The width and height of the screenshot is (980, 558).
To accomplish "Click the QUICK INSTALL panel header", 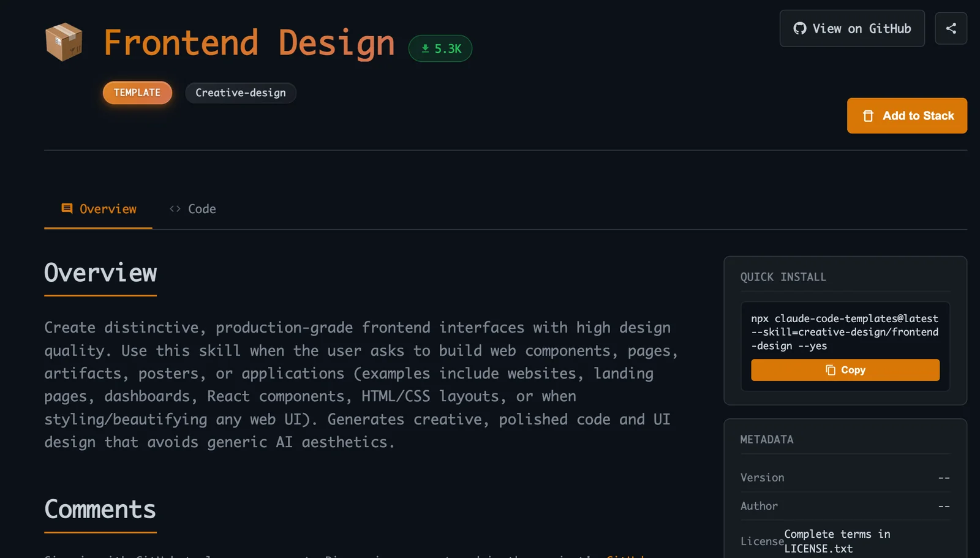I will pos(783,277).
